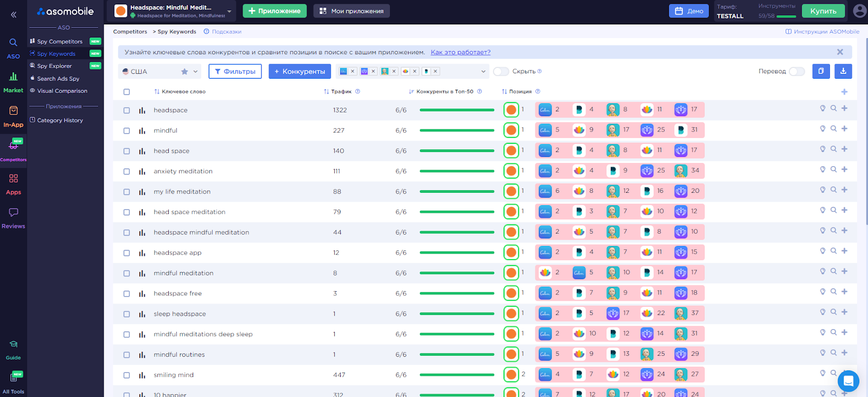Follow the Как это работает? link
The width and height of the screenshot is (868, 397).
point(461,52)
